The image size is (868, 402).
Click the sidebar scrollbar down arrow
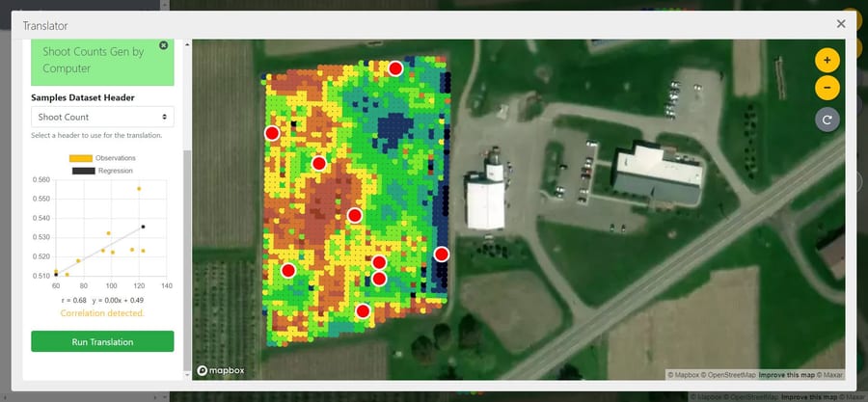pyautogui.click(x=187, y=375)
